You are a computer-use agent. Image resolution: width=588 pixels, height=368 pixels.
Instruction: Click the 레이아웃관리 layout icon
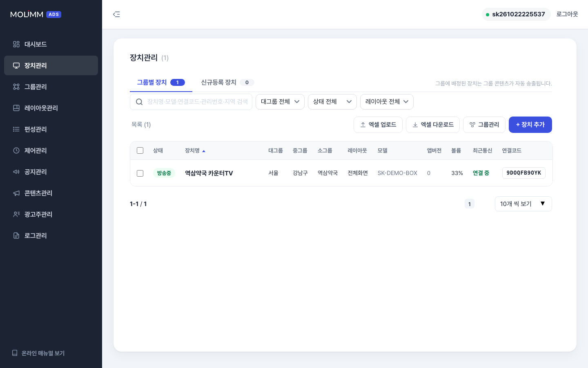(x=16, y=108)
